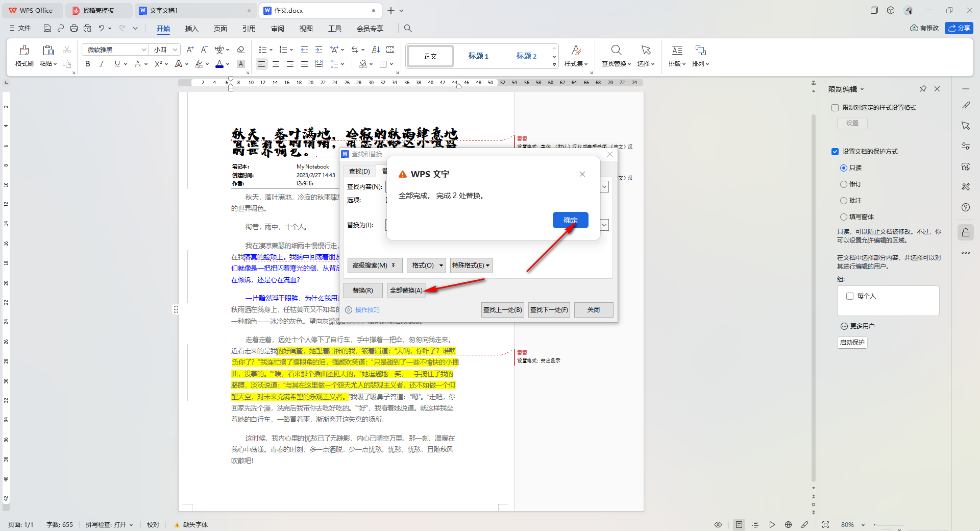Click the Underline formatting icon
The width and height of the screenshot is (980, 531).
117,64
